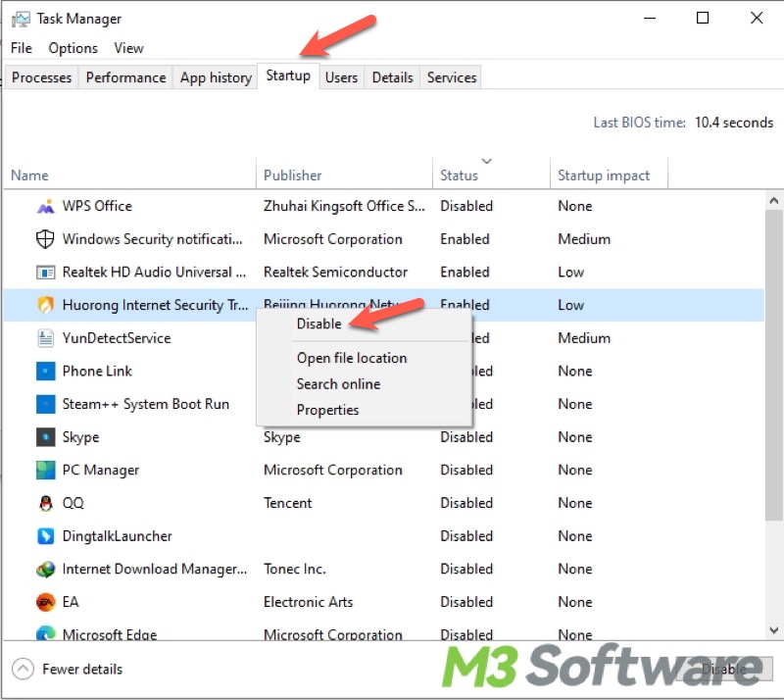Click the Steam++ System Boot Run icon
Image resolution: width=784 pixels, height=700 pixels.
45,404
